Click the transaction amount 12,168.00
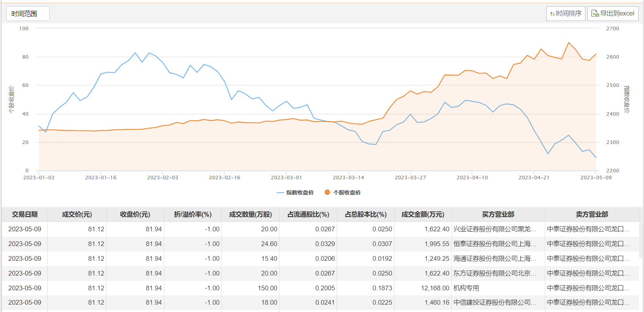This screenshot has width=644, height=312. [435, 288]
